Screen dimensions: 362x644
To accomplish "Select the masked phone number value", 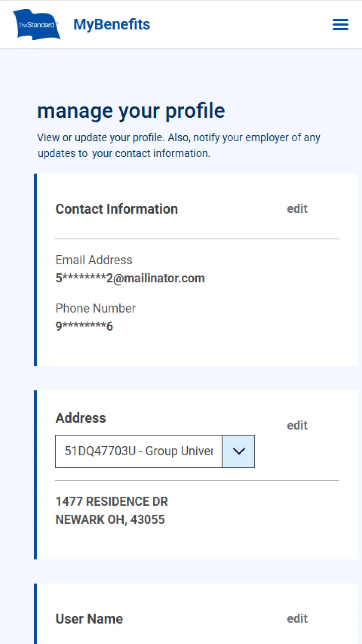I will pyautogui.click(x=84, y=326).
